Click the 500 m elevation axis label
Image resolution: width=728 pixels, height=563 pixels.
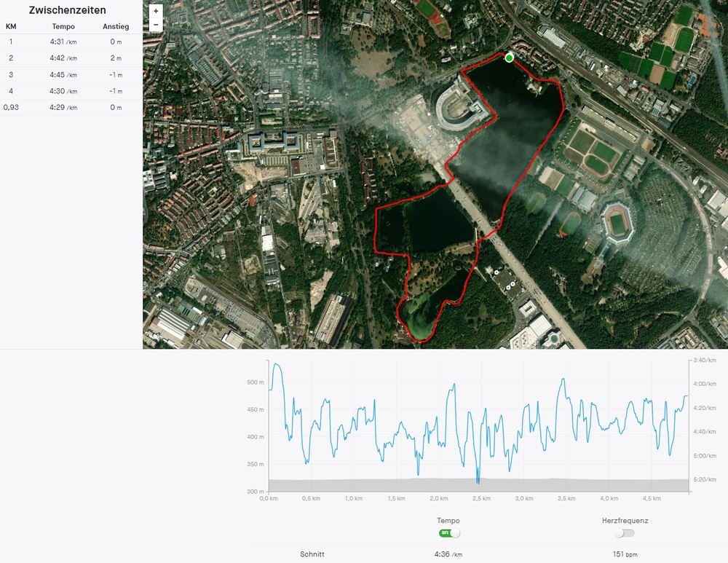coord(255,382)
